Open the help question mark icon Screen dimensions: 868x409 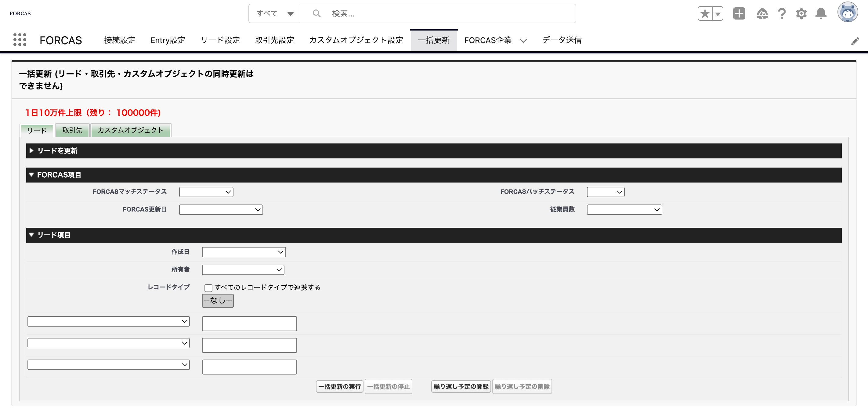[781, 13]
